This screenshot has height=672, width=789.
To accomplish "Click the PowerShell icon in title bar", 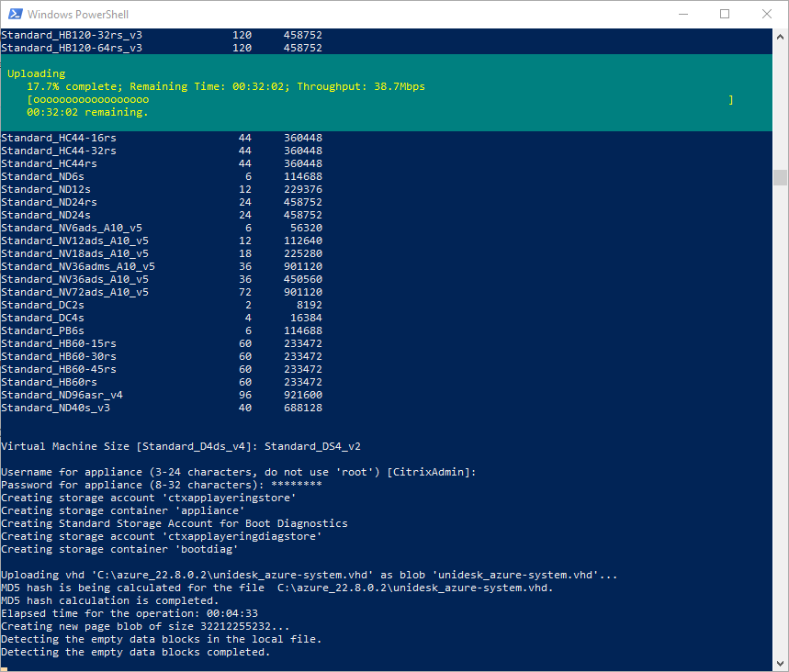I will [x=15, y=14].
